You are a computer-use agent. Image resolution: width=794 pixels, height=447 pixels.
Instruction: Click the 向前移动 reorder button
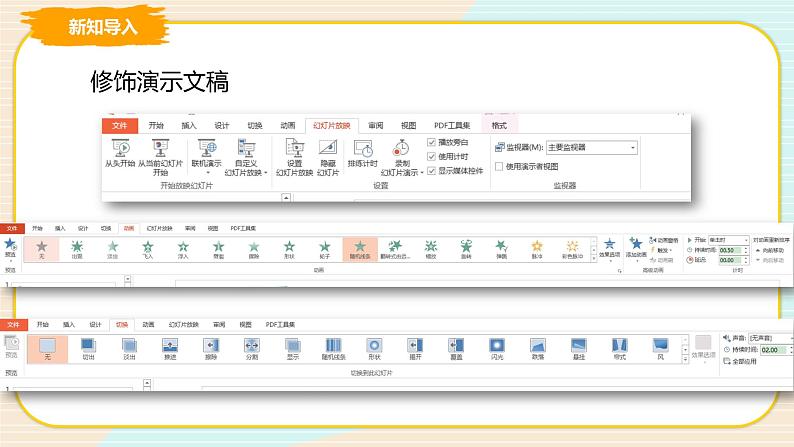point(769,250)
